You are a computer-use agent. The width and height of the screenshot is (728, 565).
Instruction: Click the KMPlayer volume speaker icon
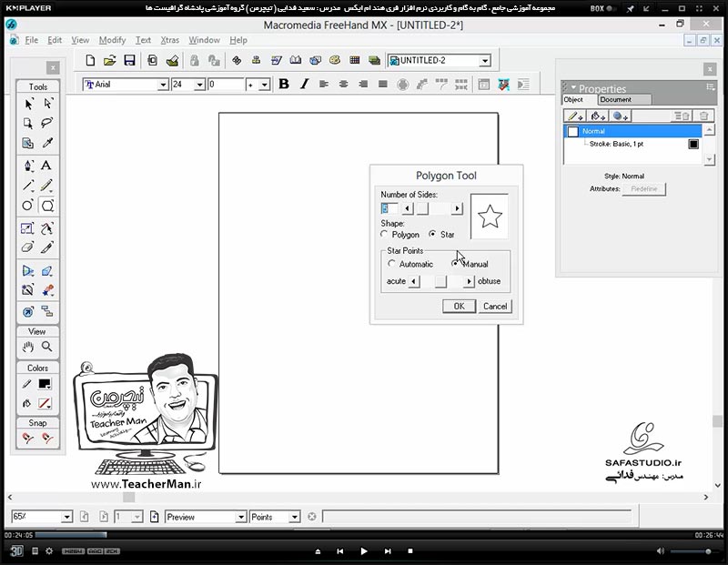click(661, 551)
